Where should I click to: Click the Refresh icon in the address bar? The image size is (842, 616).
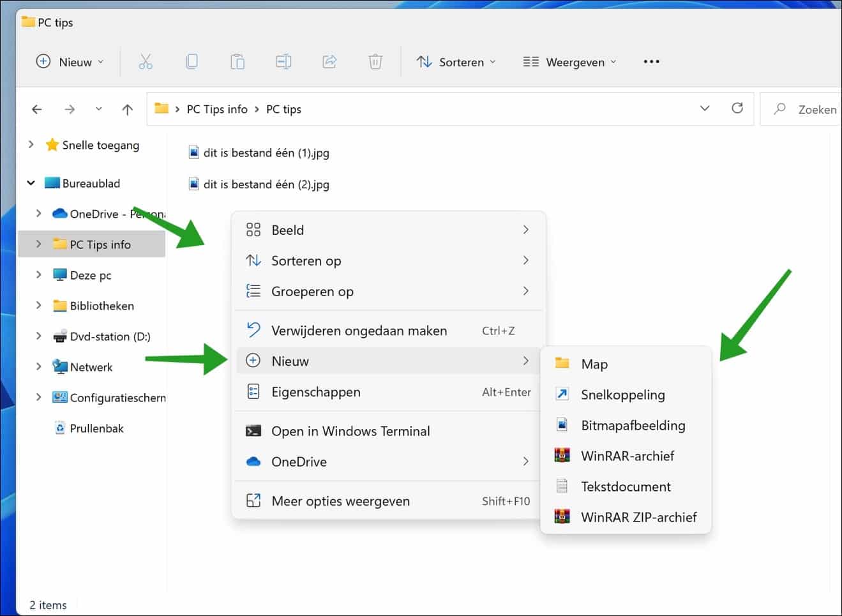(737, 109)
